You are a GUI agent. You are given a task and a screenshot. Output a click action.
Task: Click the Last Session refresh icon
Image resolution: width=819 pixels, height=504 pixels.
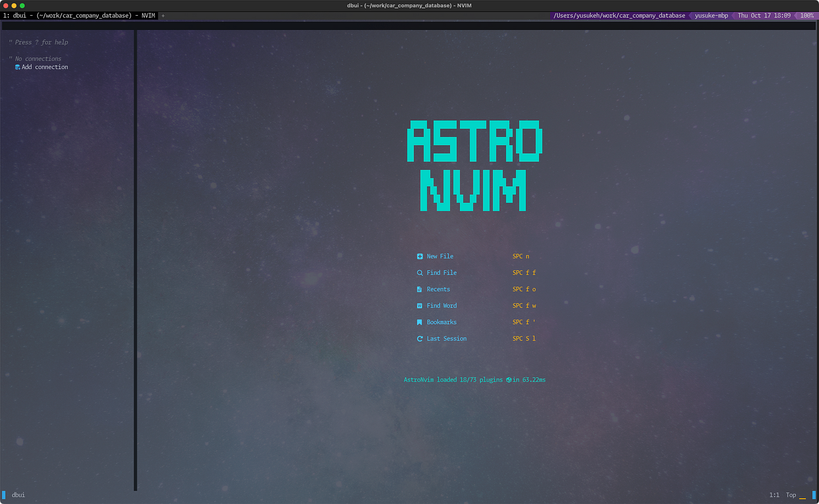click(419, 339)
